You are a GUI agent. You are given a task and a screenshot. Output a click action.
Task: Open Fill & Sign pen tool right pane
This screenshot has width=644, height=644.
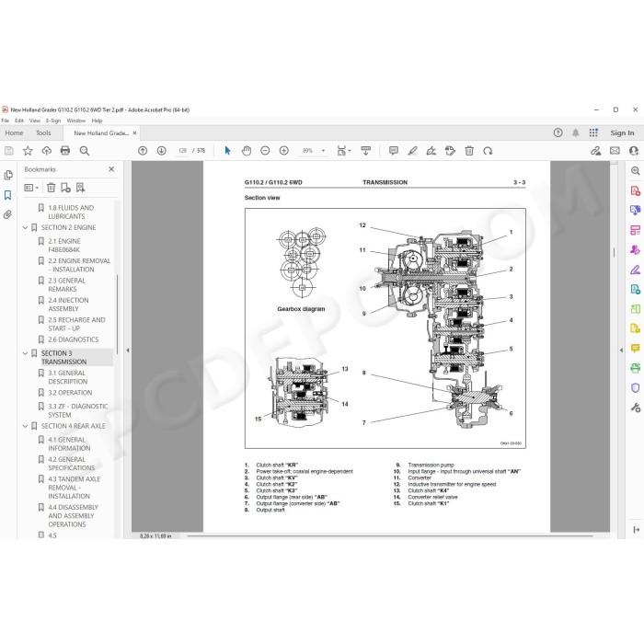click(x=636, y=270)
